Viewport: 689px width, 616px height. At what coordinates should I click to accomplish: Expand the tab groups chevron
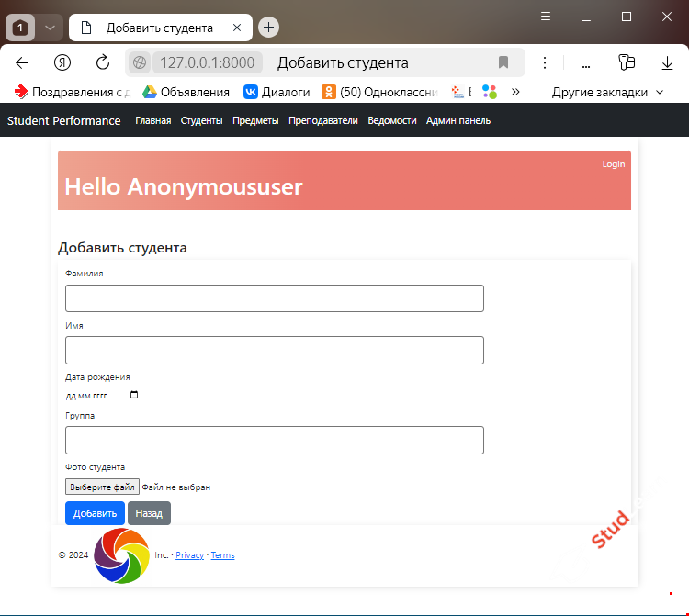pos(50,28)
